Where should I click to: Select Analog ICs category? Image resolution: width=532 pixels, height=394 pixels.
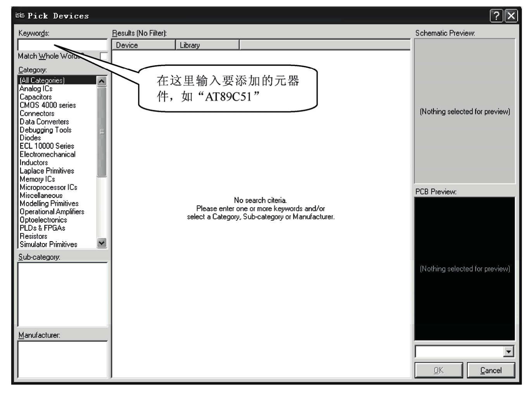pyautogui.click(x=36, y=89)
